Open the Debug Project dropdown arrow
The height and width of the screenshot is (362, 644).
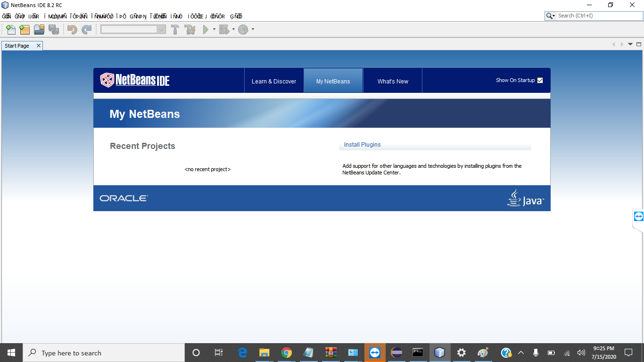[x=233, y=30]
